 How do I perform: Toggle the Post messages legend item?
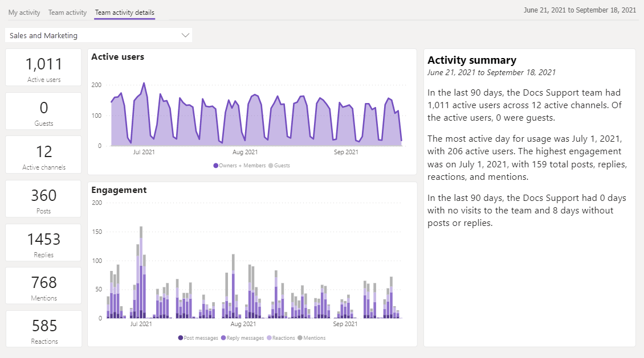coord(198,338)
